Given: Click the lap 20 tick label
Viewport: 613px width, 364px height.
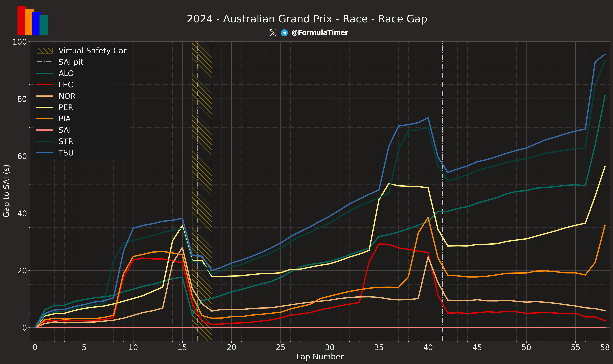Looking at the screenshot, I should 231,347.
